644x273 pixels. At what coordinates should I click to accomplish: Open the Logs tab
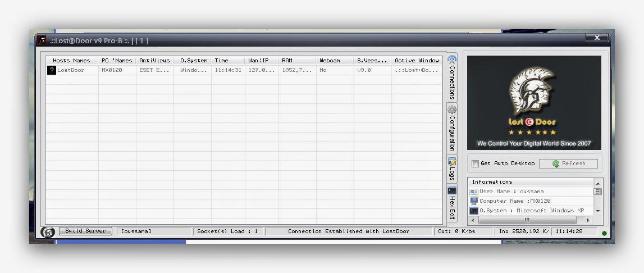click(452, 169)
